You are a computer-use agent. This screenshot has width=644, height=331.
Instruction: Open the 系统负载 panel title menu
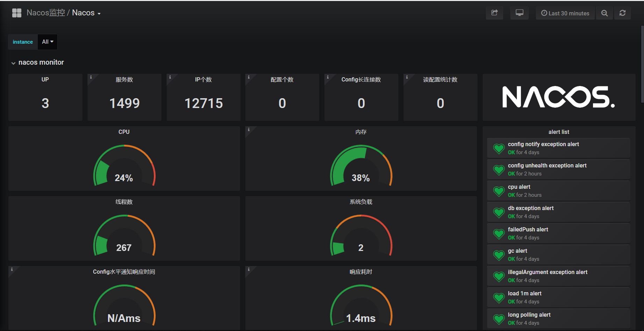click(361, 202)
